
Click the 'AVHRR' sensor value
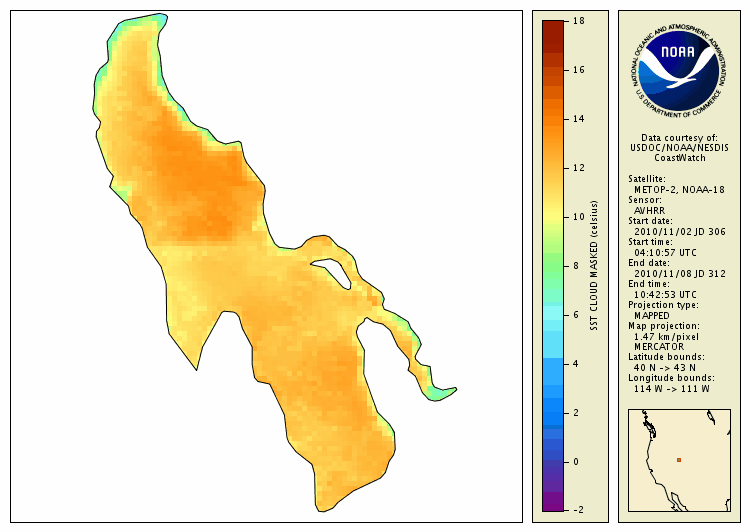click(650, 211)
